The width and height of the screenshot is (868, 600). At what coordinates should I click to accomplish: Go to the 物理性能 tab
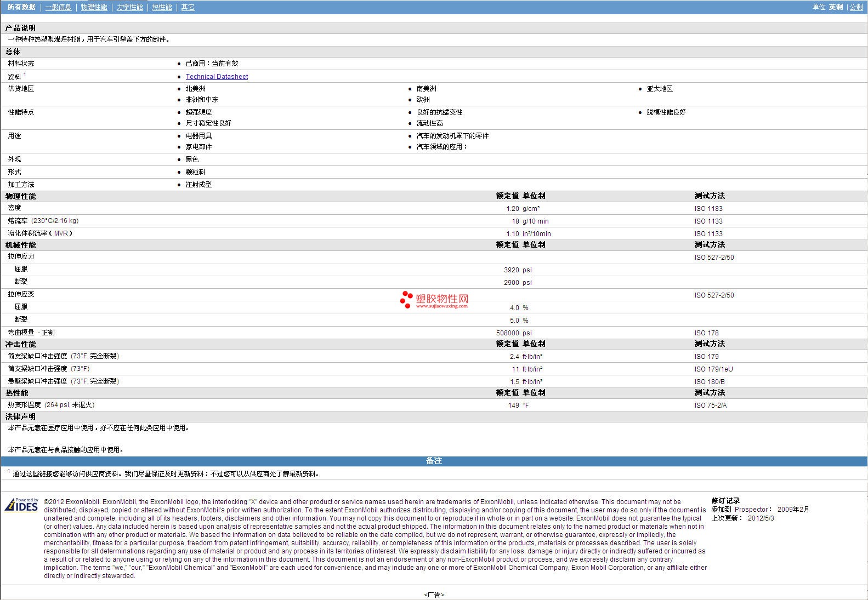tap(94, 7)
